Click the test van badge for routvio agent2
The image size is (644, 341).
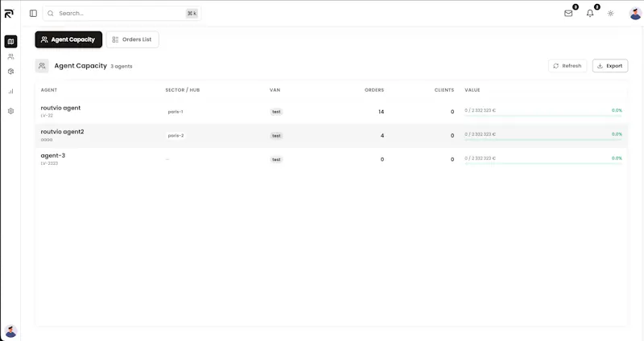(276, 136)
